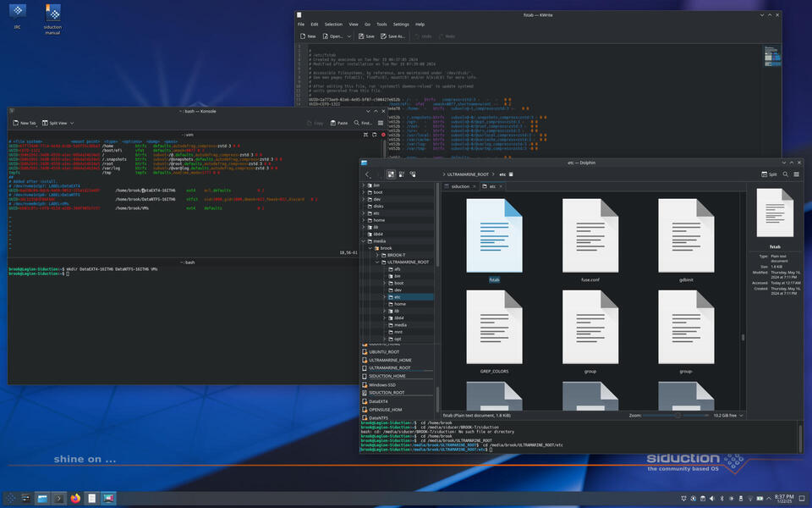This screenshot has width=812, height=508.
Task: Close the vim split pane with red button
Action: point(383,135)
